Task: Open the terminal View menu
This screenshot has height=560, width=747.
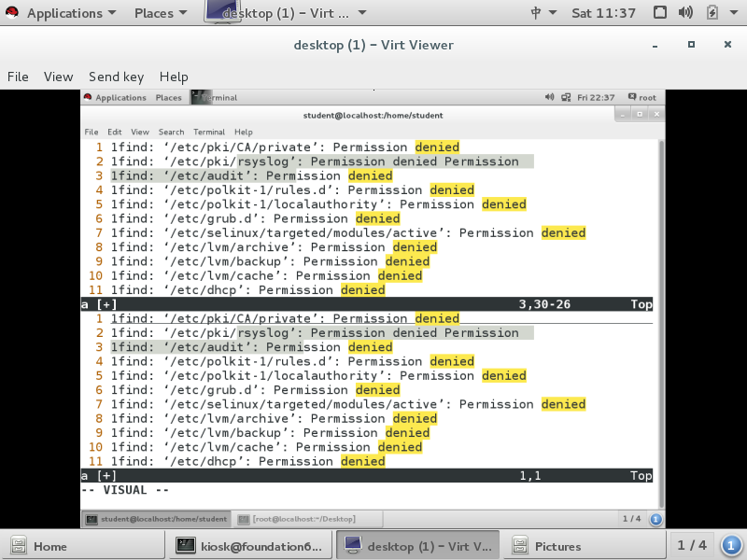Action: coord(139,132)
